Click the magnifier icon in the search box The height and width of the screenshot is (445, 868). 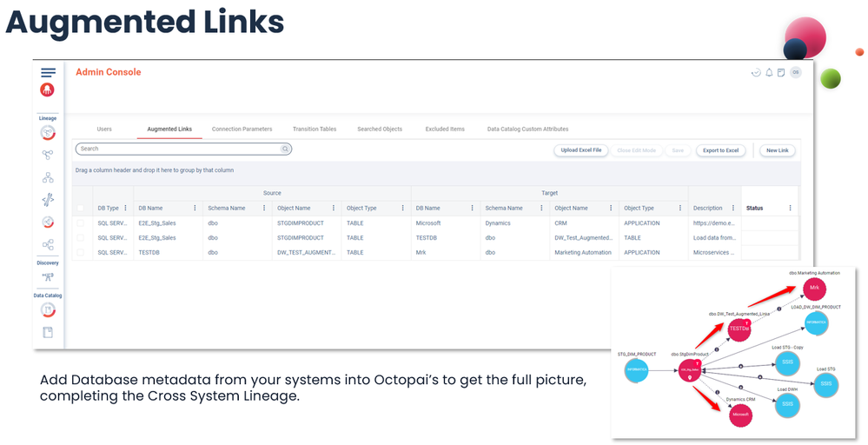(x=285, y=149)
